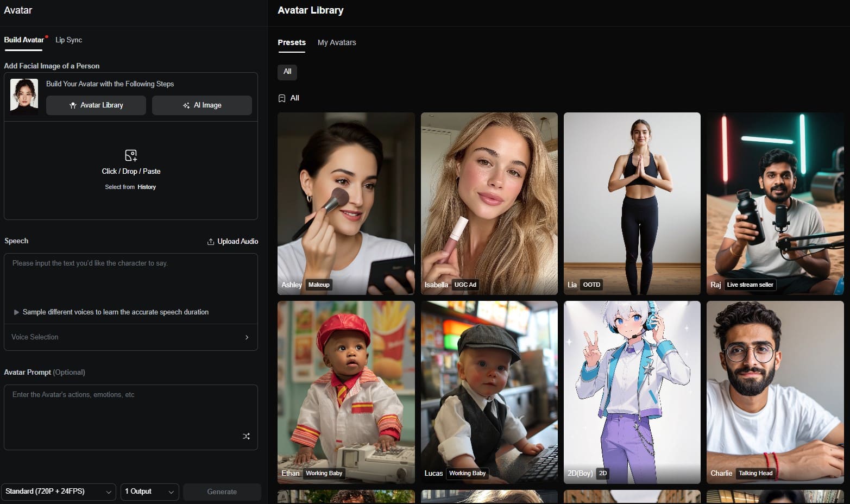Screen dimensions: 850x504
Task: Choose the 2D(Boy) anime avatar preset
Action: click(632, 392)
